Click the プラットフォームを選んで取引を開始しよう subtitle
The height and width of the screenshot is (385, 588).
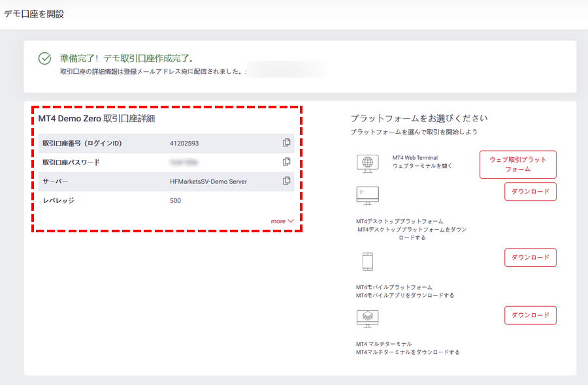tap(414, 132)
